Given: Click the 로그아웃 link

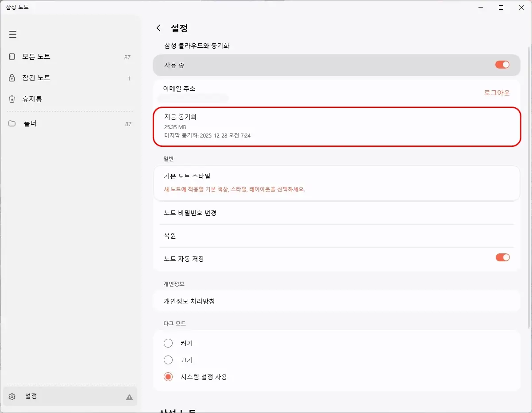Looking at the screenshot, I should (x=497, y=93).
